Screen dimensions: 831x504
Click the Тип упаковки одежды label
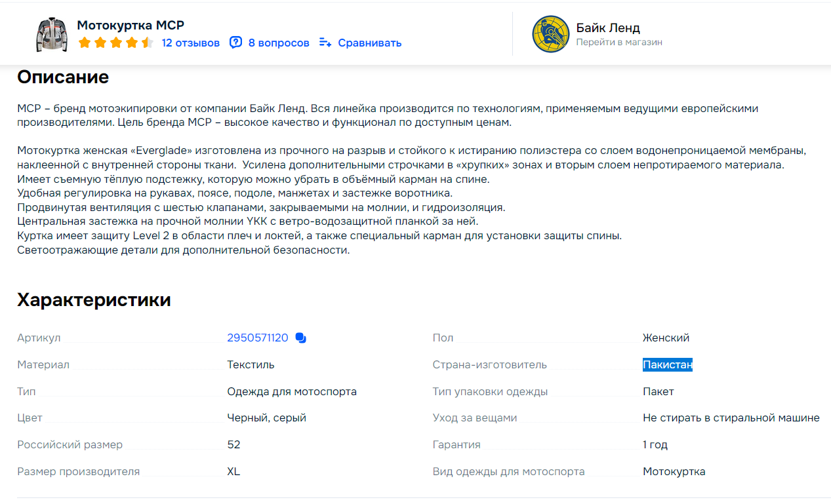(x=490, y=392)
